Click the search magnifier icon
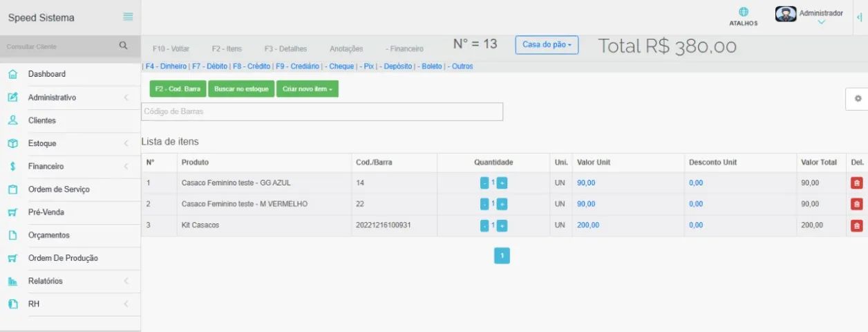 click(124, 46)
